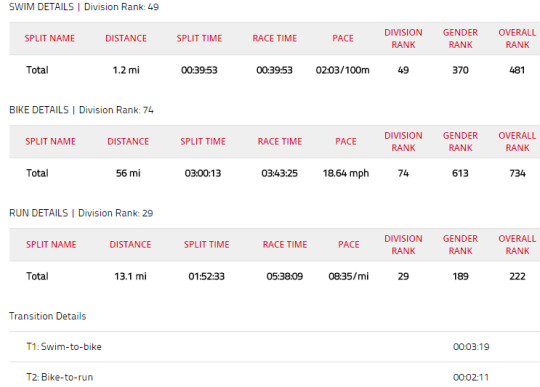Click DIVISION RANK header in bike table

pos(403,142)
